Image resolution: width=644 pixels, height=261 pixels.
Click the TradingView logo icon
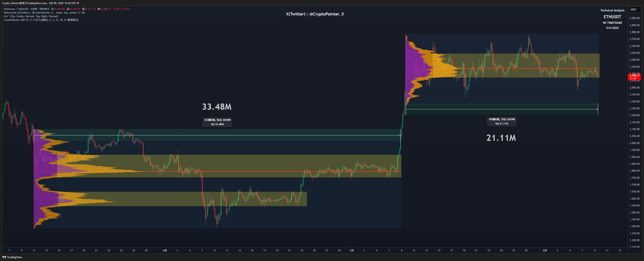(4, 257)
